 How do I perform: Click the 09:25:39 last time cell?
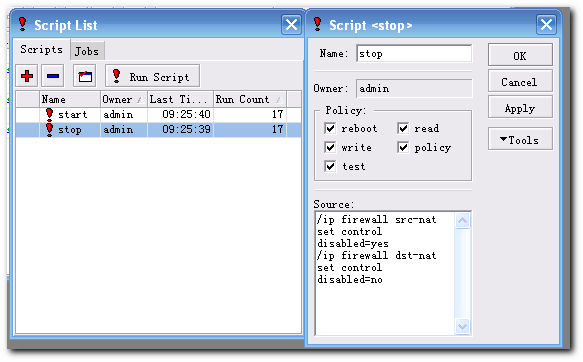tap(186, 130)
